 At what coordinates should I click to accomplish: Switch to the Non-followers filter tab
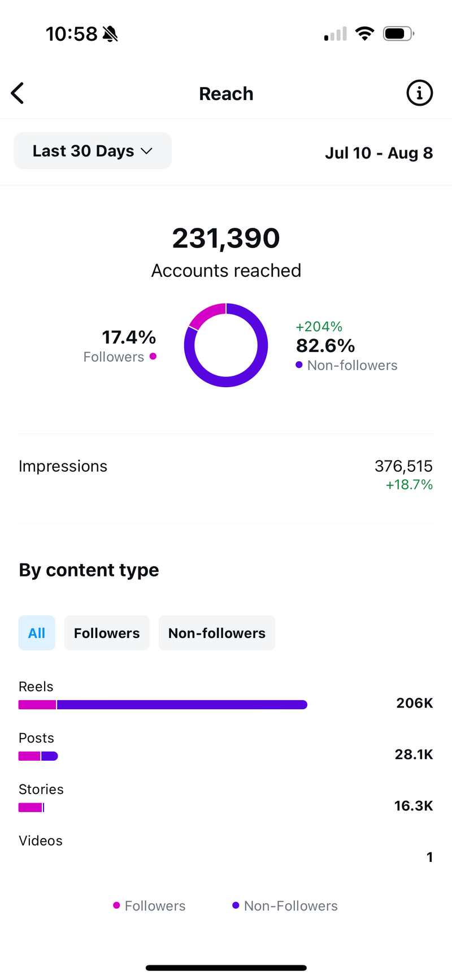217,633
